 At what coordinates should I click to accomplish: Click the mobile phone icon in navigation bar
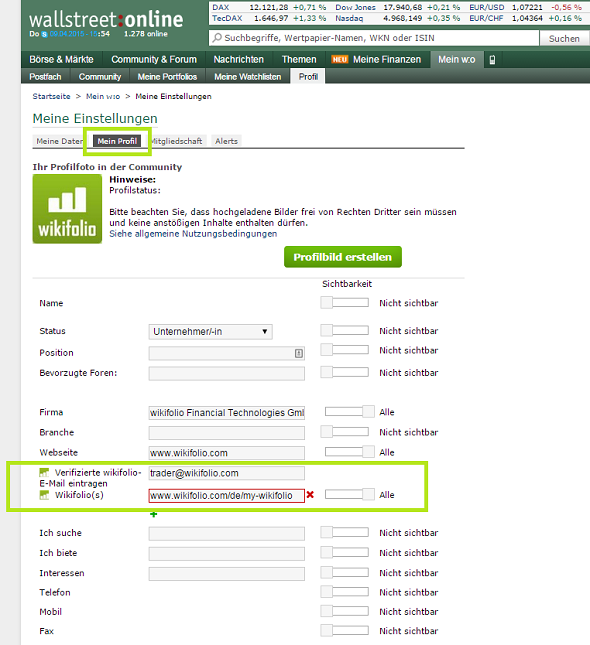492,60
